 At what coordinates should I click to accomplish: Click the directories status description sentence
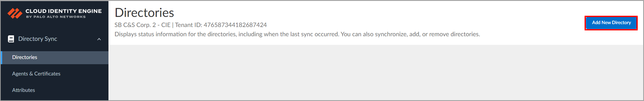pos(297,34)
